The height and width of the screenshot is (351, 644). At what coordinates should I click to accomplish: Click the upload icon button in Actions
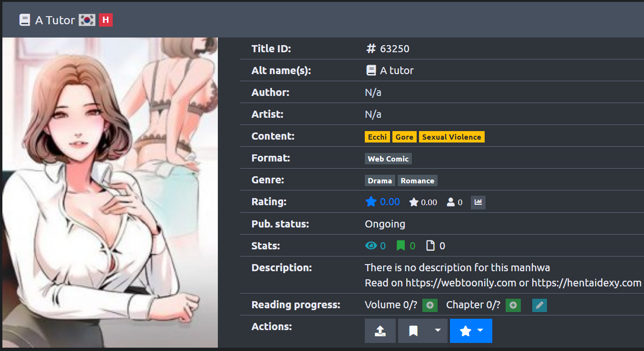tap(380, 331)
